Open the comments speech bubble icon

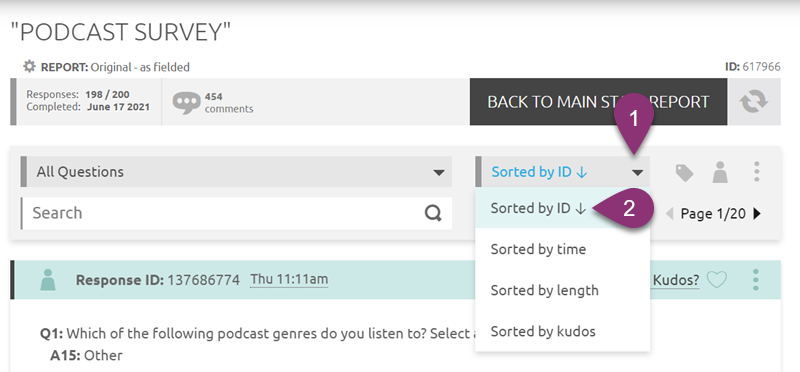[x=186, y=103]
